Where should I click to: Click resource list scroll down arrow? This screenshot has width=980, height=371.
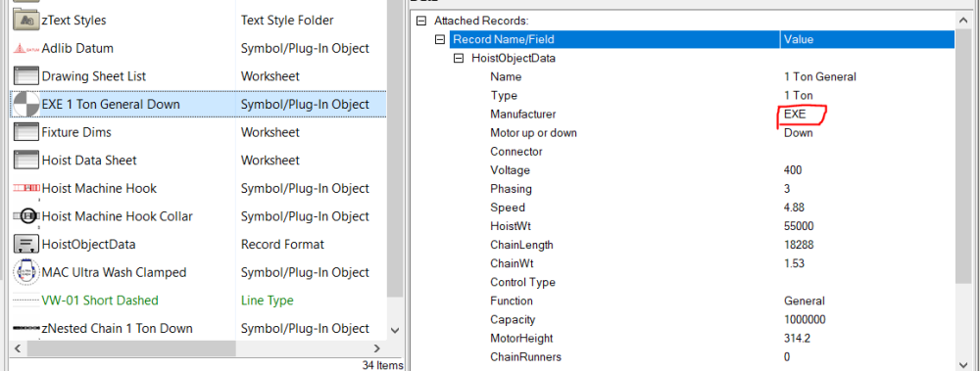[394, 330]
